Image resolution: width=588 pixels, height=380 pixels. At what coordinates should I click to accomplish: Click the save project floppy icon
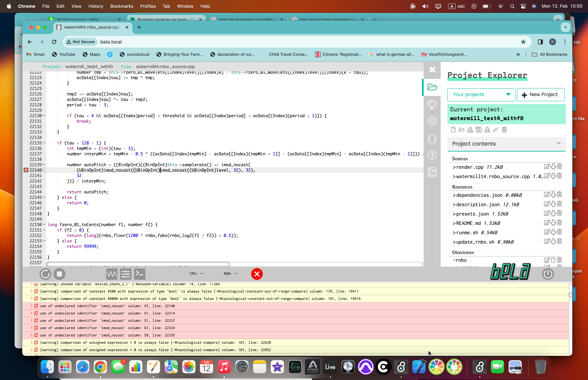(479, 130)
